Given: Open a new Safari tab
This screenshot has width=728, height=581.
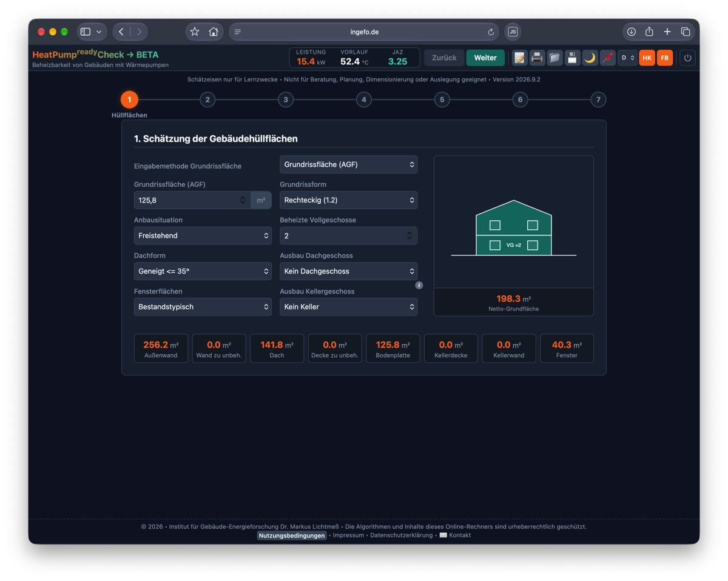Looking at the screenshot, I should point(667,32).
